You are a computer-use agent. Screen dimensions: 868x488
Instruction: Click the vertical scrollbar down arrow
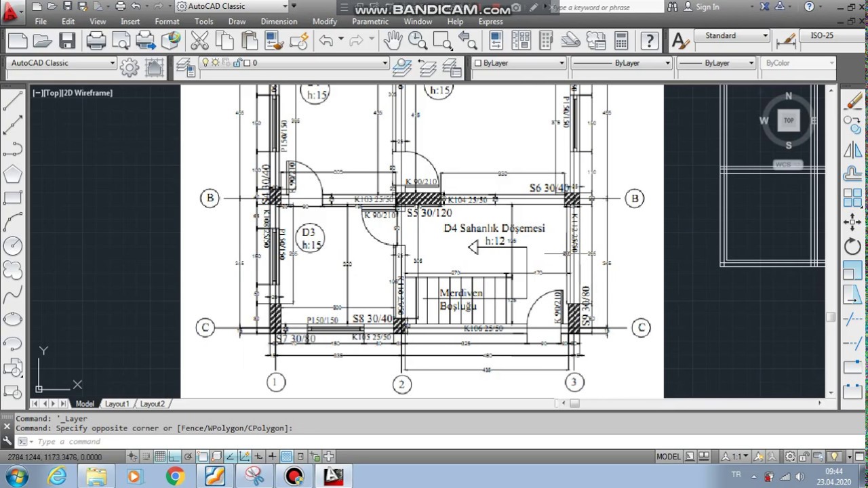[831, 392]
